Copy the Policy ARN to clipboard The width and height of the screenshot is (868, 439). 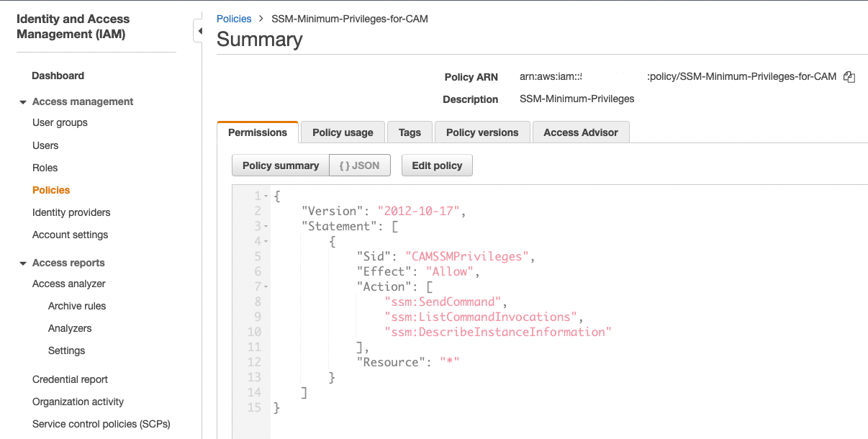[849, 76]
